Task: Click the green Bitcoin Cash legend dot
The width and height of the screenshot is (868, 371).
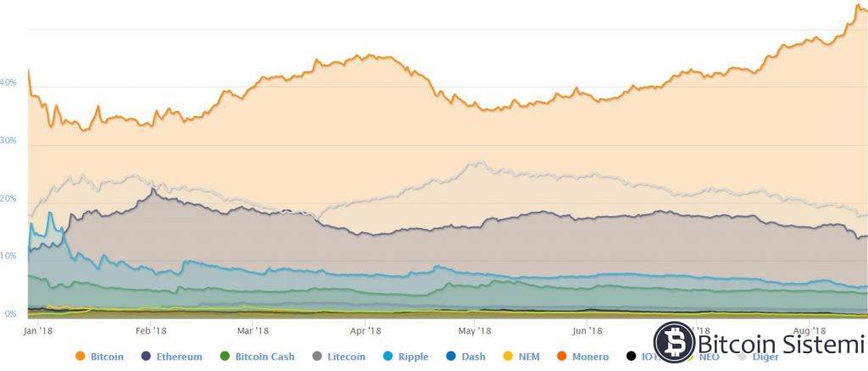Action: click(x=225, y=357)
